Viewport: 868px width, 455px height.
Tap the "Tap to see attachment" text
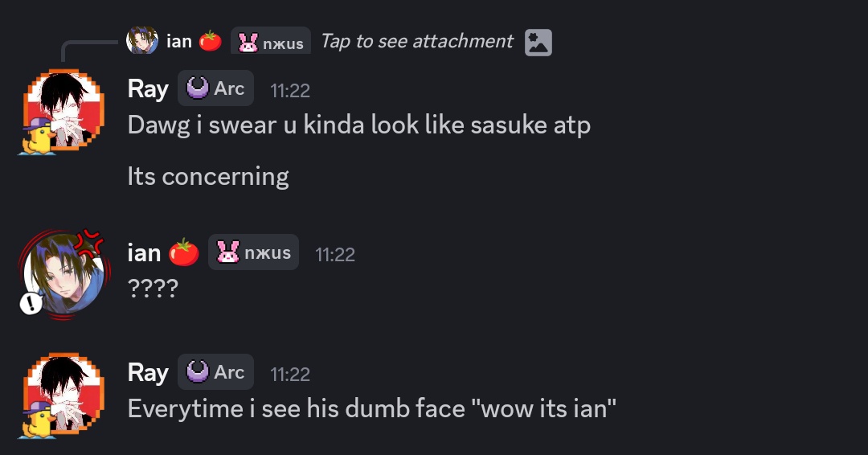416,41
